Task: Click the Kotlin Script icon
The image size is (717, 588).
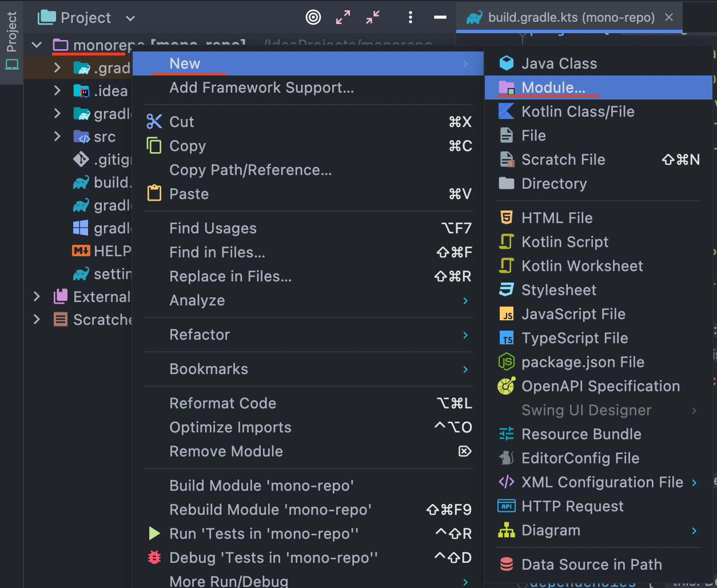Action: tap(507, 242)
